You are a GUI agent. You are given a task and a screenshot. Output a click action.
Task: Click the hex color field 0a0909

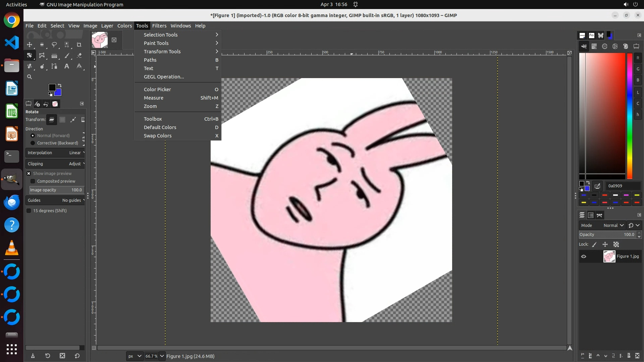click(623, 186)
